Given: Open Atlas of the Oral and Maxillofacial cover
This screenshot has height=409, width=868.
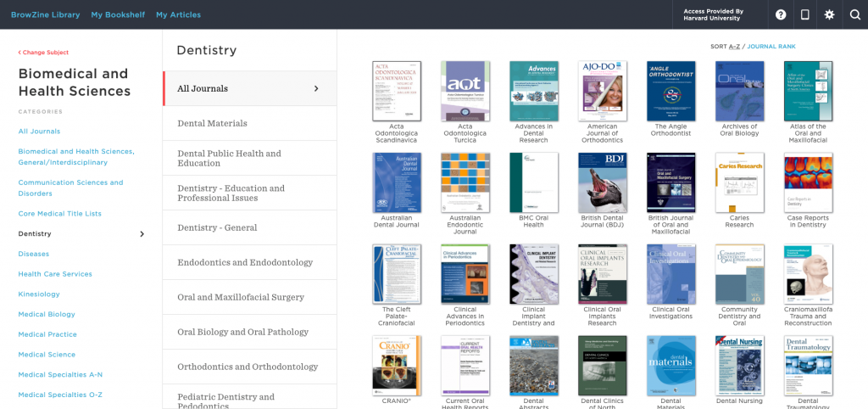Looking at the screenshot, I should point(809,91).
